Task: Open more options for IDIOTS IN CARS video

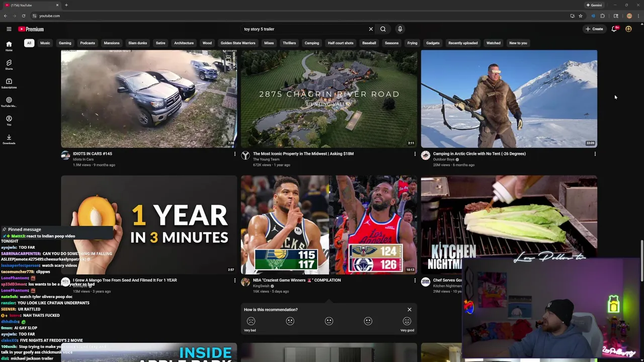Action: pyautogui.click(x=234, y=154)
